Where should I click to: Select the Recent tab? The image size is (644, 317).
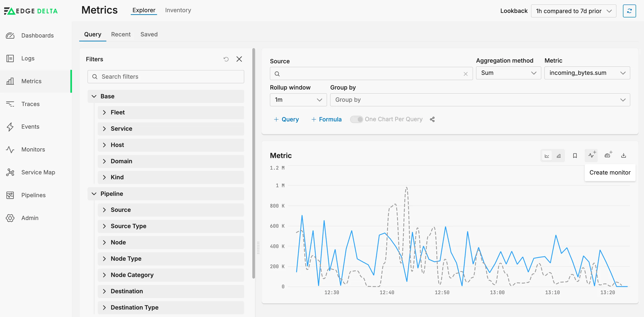point(121,34)
